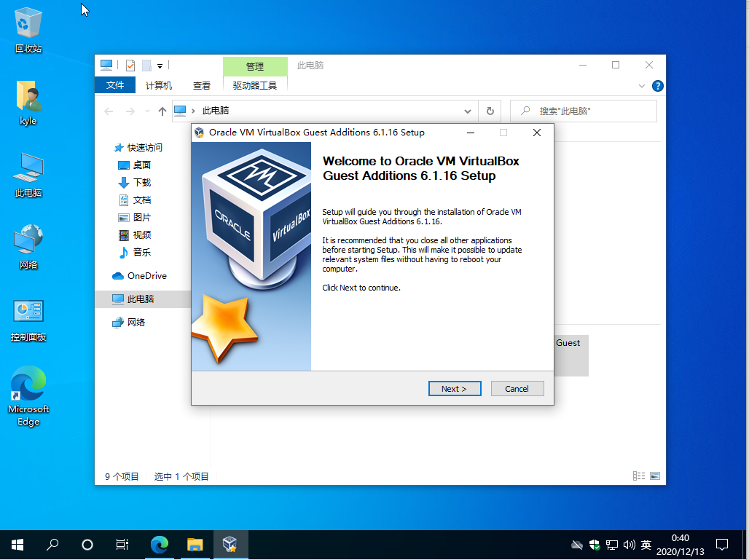Cancel the VirtualBox Guest Additions setup
The height and width of the screenshot is (560, 749).
click(517, 388)
